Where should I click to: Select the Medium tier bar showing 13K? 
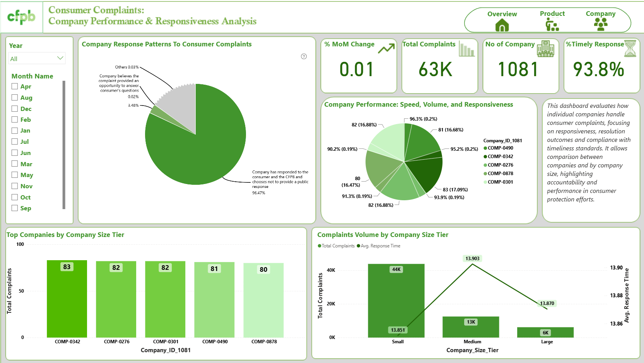point(471,327)
